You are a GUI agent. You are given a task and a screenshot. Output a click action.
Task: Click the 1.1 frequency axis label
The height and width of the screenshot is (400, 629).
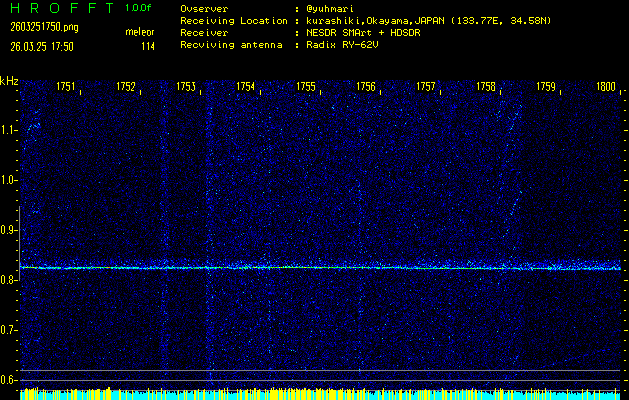(x=7, y=130)
